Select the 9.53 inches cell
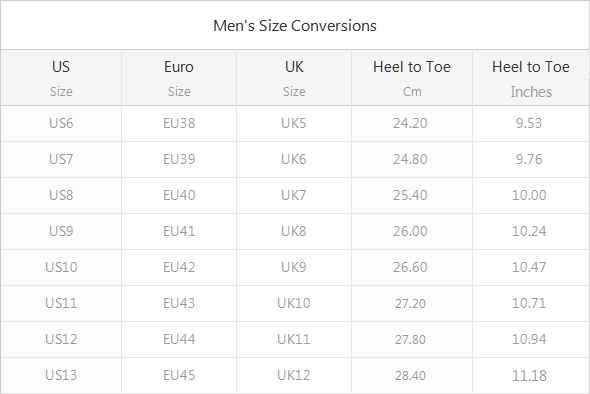590x394 pixels. [x=531, y=123]
